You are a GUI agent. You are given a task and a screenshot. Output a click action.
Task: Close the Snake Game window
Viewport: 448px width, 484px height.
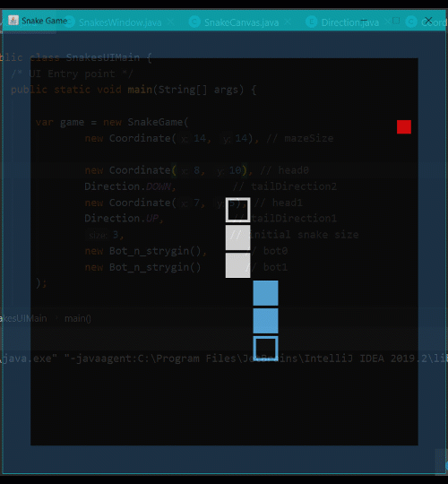click(428, 21)
